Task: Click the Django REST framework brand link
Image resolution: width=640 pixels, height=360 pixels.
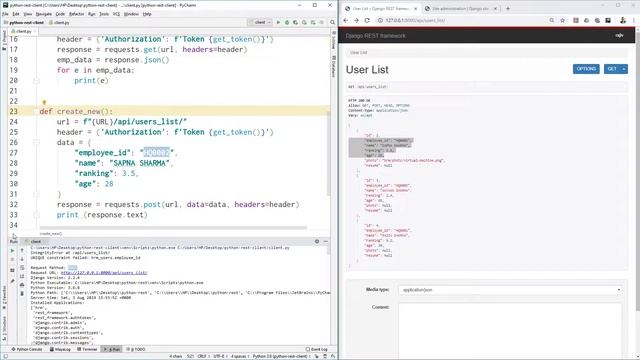Action: (x=376, y=36)
